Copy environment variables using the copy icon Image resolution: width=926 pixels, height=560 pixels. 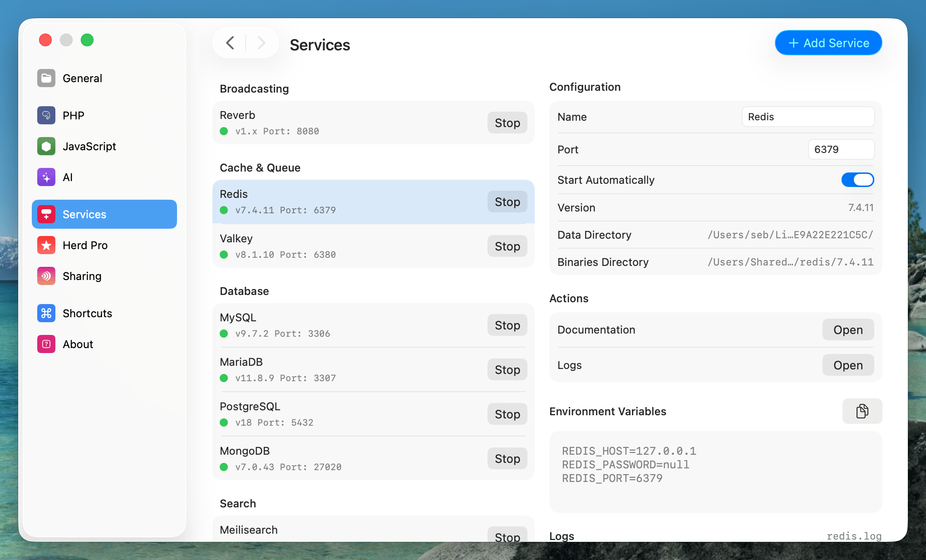[862, 411]
